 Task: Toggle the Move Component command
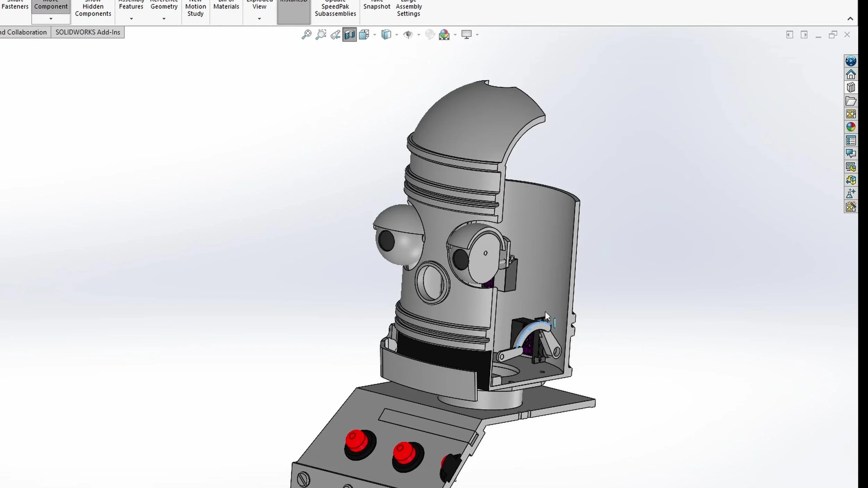coord(51,6)
